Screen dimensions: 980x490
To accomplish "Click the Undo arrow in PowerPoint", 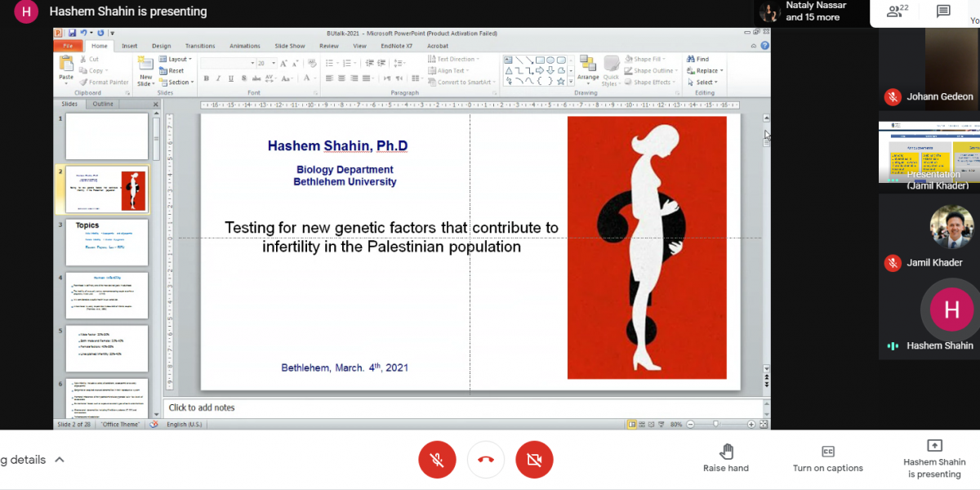I will [x=84, y=33].
